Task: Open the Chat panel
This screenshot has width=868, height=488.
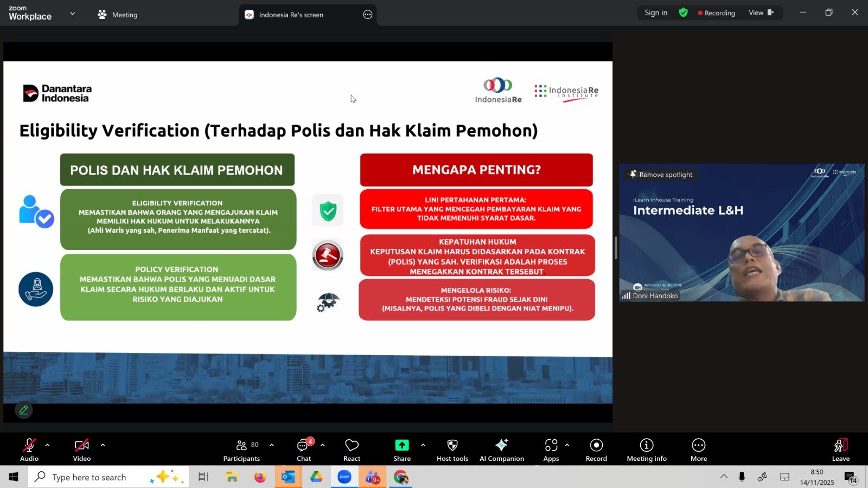Action: point(304,450)
